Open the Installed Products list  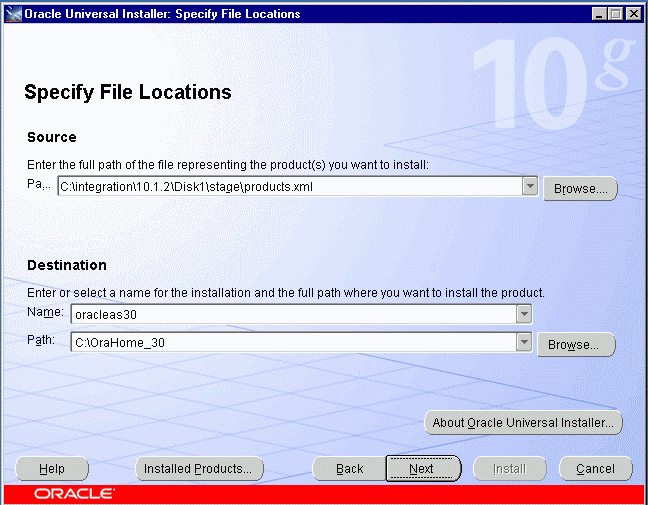199,469
